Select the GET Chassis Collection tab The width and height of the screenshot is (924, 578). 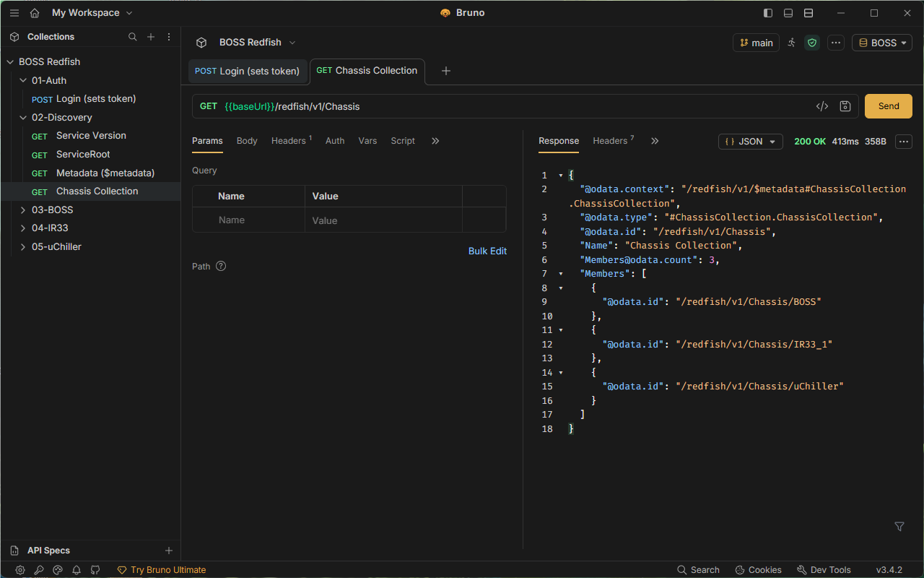[x=367, y=71]
